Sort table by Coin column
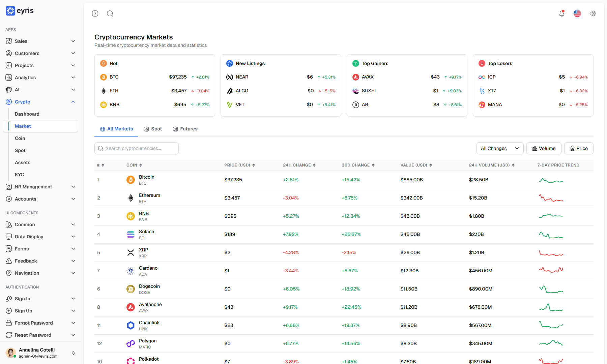This screenshot has height=364, width=607. pyautogui.click(x=134, y=165)
